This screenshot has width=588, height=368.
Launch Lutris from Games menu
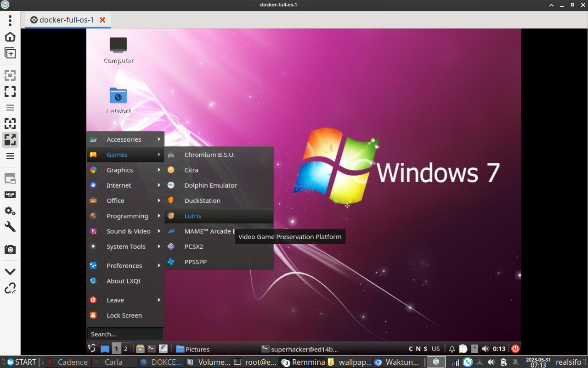coord(219,216)
